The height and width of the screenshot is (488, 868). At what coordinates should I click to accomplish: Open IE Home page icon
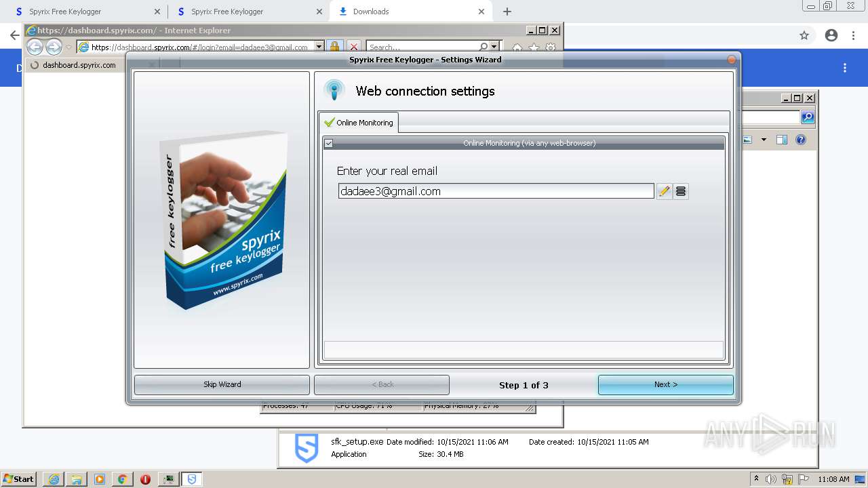[x=517, y=47]
